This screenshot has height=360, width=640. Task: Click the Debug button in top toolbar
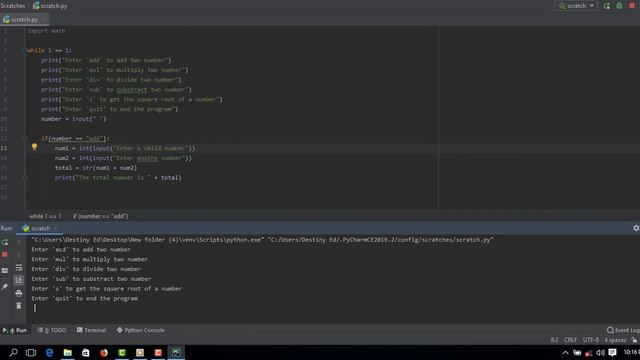point(619,6)
